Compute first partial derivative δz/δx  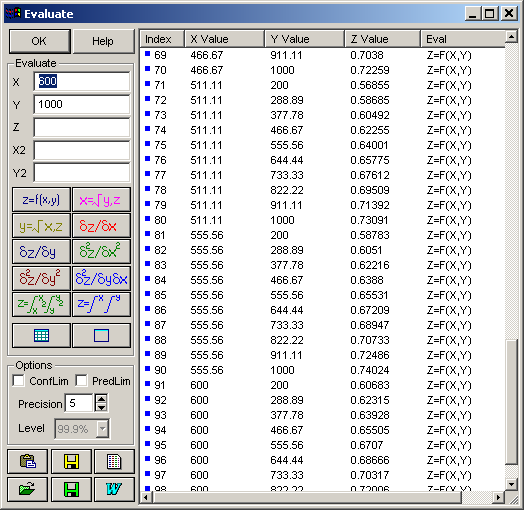pos(101,226)
